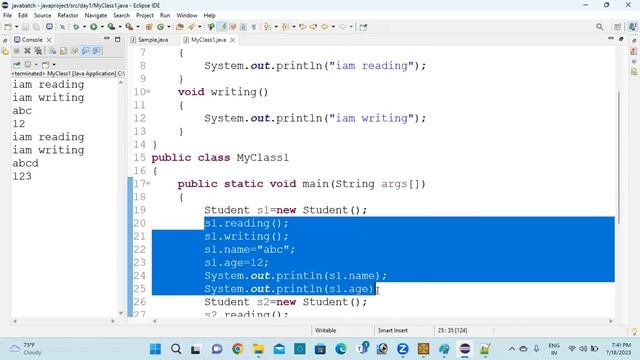Open the New file dropdown arrow
The width and height of the screenshot is (640, 360).
click(x=16, y=27)
